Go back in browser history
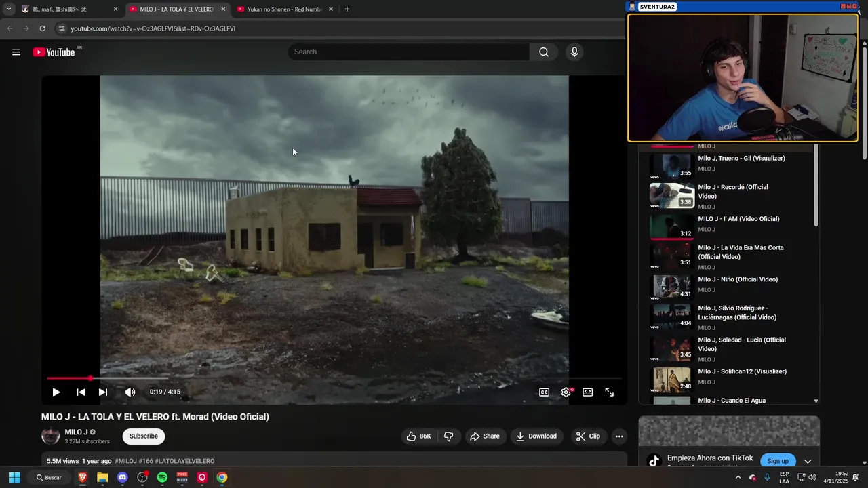This screenshot has height=488, width=868. (10, 28)
